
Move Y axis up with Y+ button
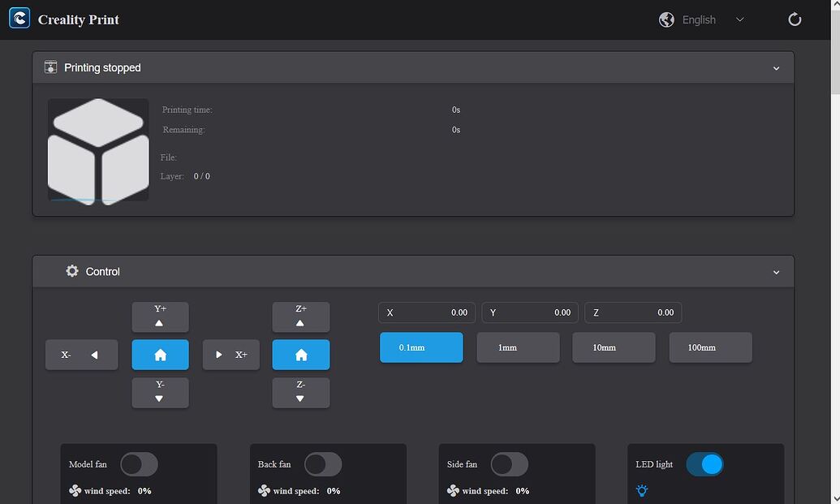pos(160,317)
